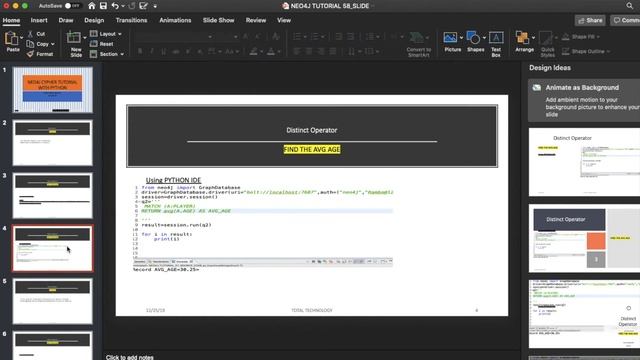Switch to the Animations tab
Viewport: 640px width, 360px height.
click(x=175, y=20)
